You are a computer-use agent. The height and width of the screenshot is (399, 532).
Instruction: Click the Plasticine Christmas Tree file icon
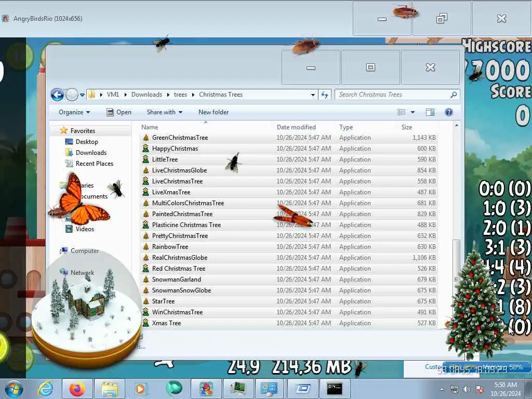(x=146, y=224)
